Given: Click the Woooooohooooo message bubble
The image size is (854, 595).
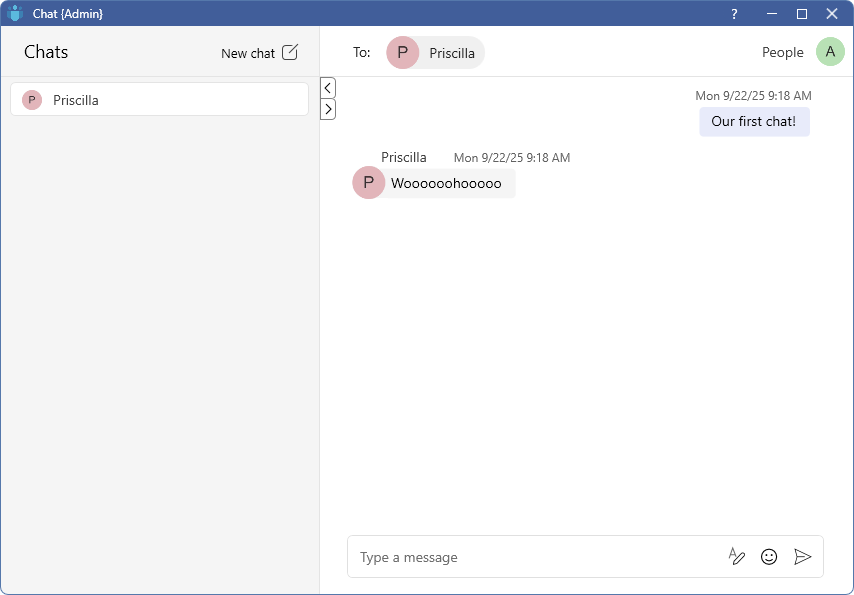Looking at the screenshot, I should point(447,184).
